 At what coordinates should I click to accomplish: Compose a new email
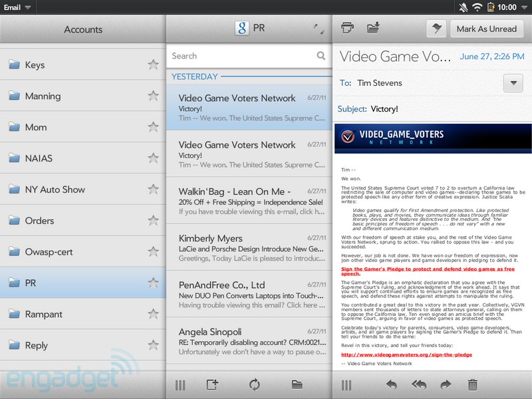(212, 385)
